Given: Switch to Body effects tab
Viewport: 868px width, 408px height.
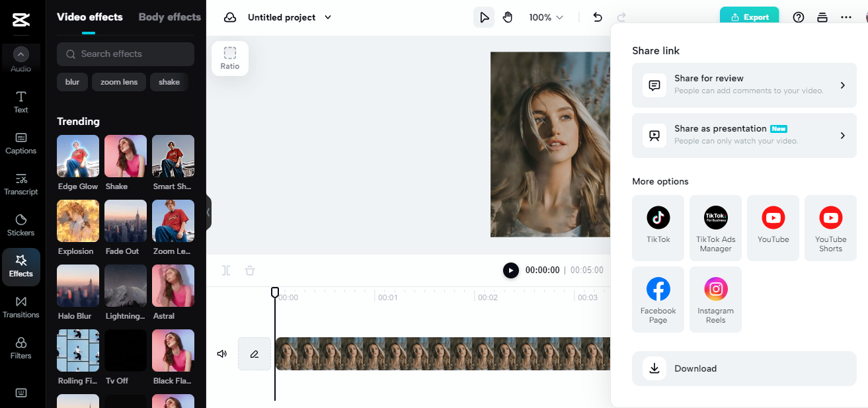Looking at the screenshot, I should pos(170,17).
